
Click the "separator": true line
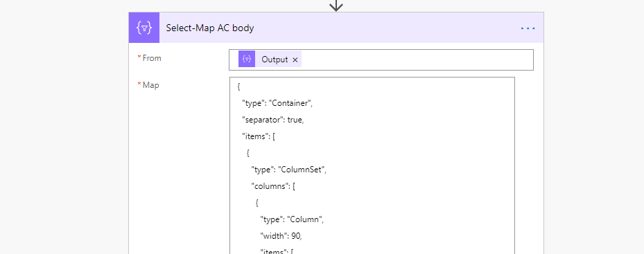[272, 120]
